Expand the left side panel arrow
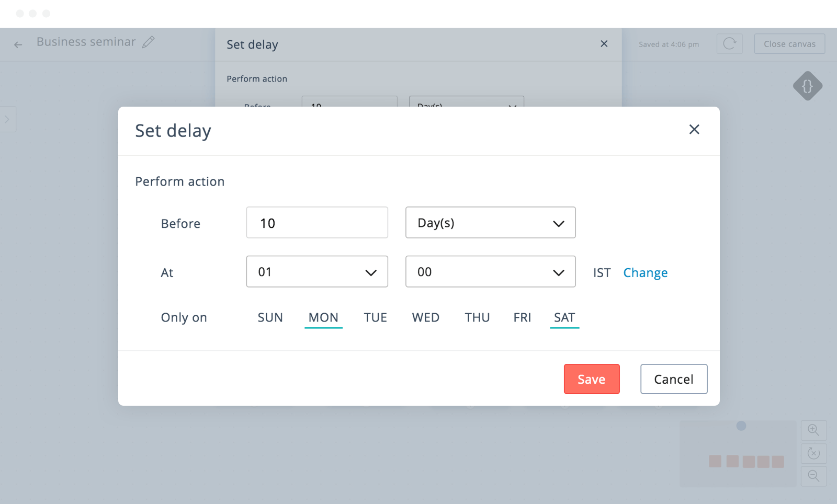837x504 pixels. click(7, 119)
